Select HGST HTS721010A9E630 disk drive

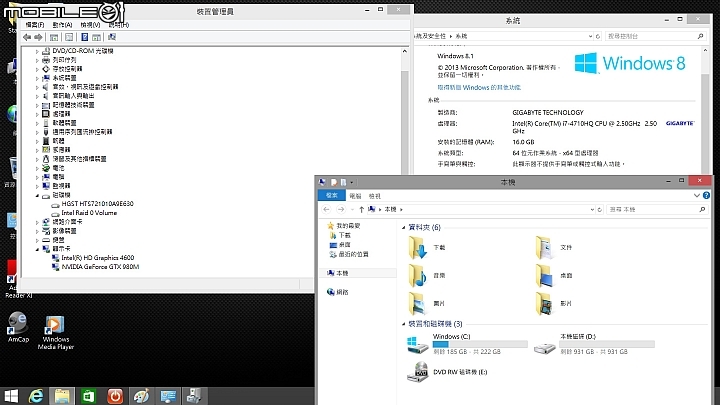(97, 203)
